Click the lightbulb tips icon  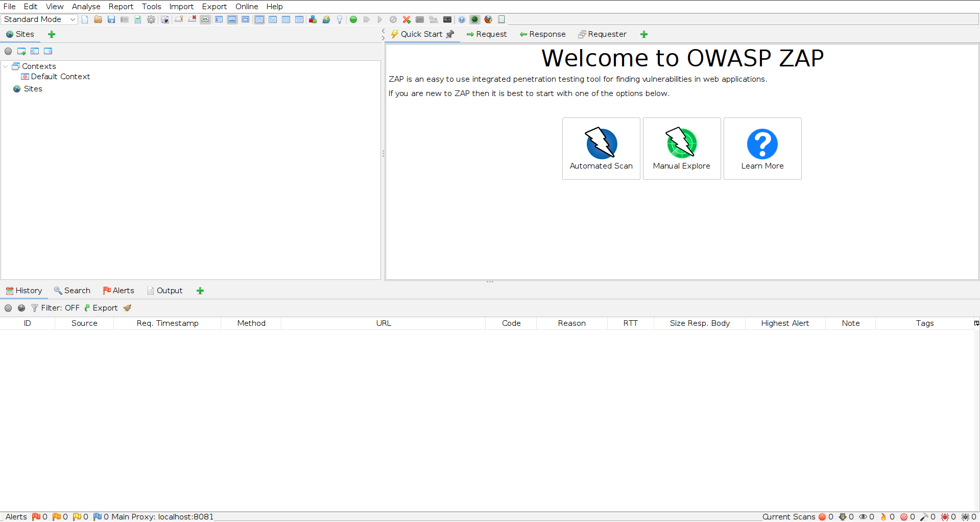coord(339,19)
